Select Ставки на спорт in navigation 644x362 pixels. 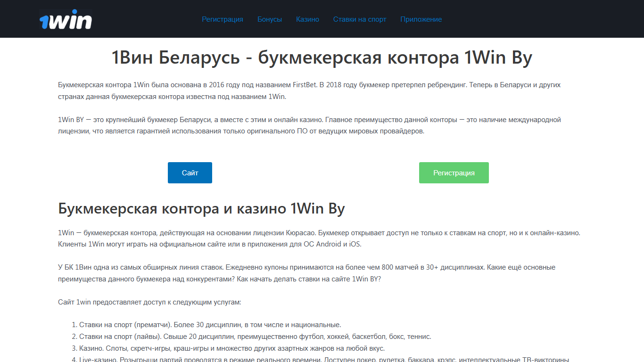coord(360,19)
